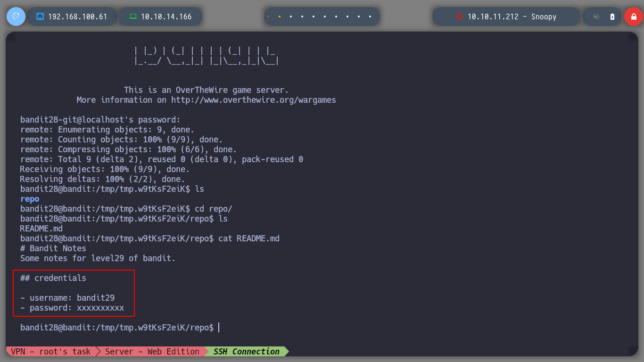Click the ethernet icon beside 192.168.100.61

pyautogui.click(x=40, y=16)
